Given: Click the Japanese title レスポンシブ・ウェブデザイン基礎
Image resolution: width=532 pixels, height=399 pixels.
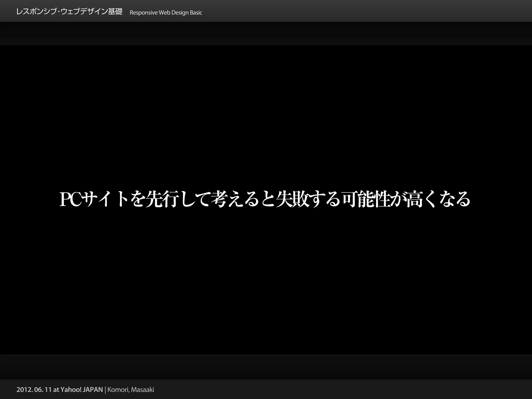Looking at the screenshot, I should pos(69,12).
